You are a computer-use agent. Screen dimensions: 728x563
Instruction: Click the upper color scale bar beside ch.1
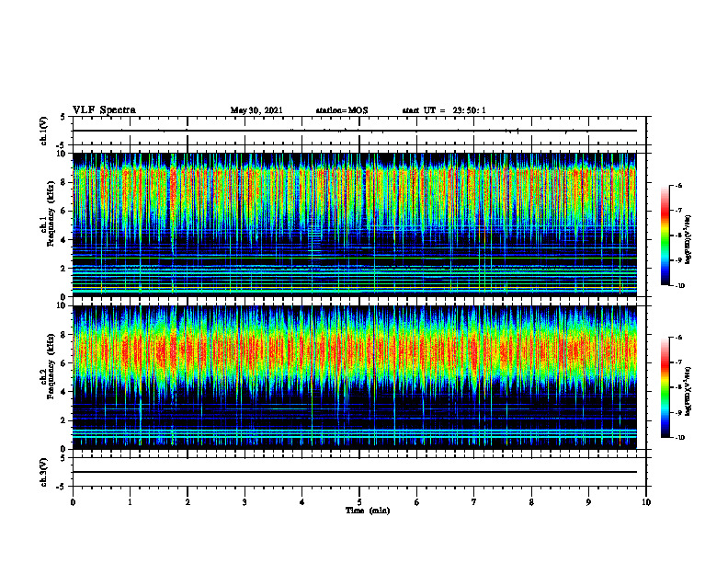coord(665,236)
